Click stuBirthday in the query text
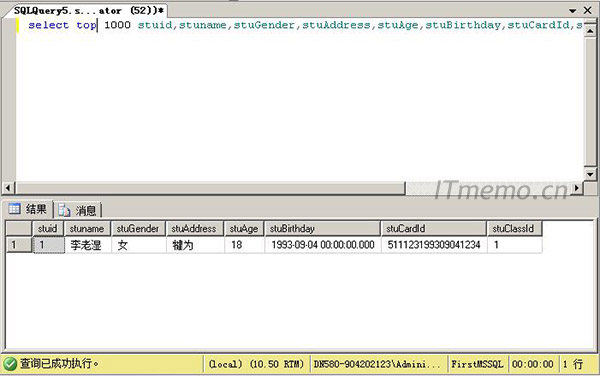 click(463, 25)
